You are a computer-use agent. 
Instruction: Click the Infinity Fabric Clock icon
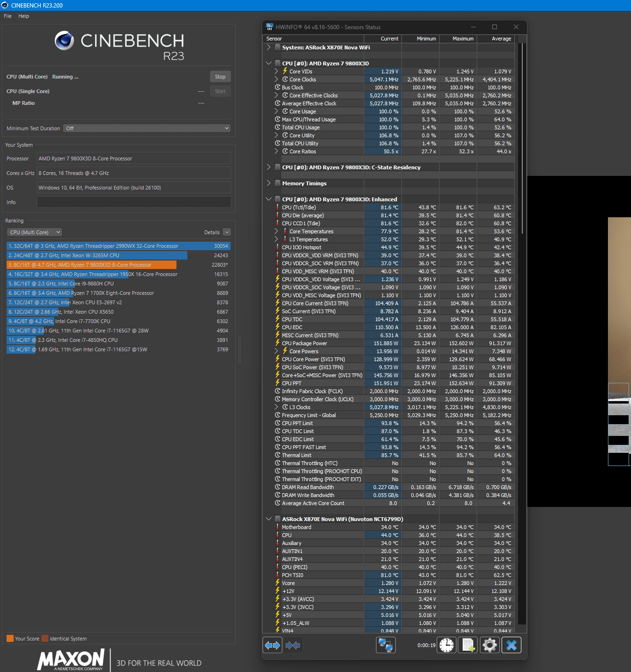click(x=278, y=391)
